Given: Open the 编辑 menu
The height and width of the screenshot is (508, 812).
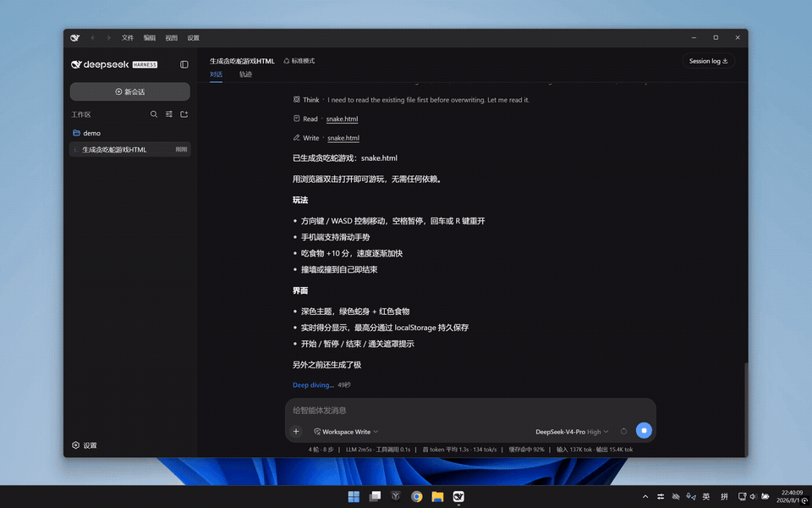Looking at the screenshot, I should pyautogui.click(x=150, y=38).
